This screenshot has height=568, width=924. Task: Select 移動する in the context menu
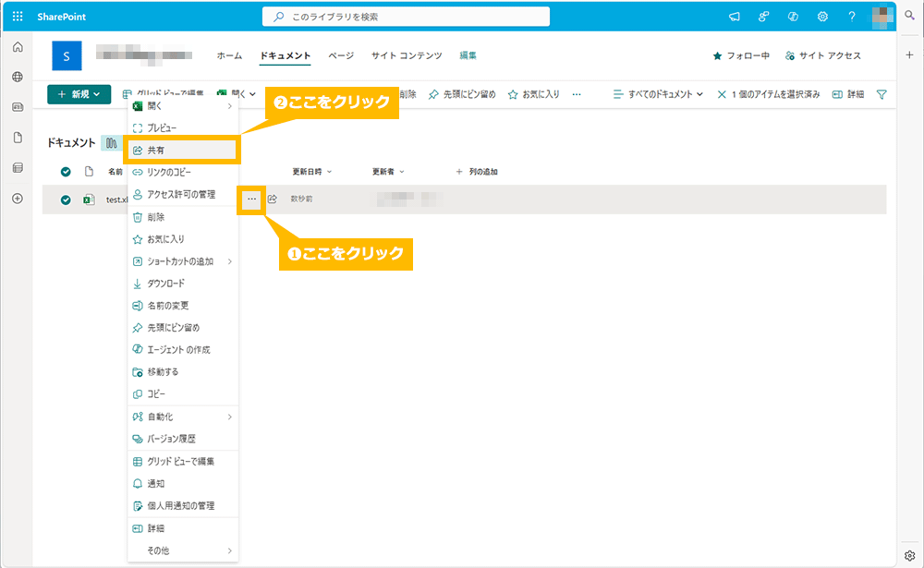pos(183,372)
